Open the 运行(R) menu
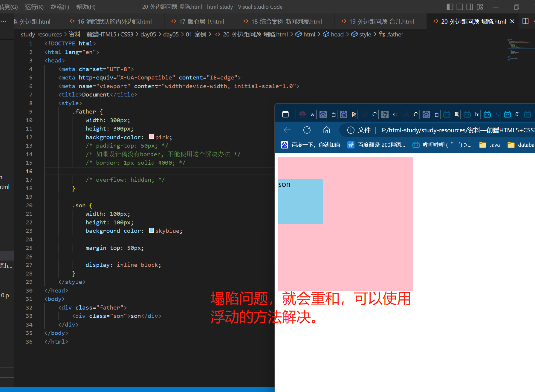Viewport: 535px width, 392px height. point(34,7)
